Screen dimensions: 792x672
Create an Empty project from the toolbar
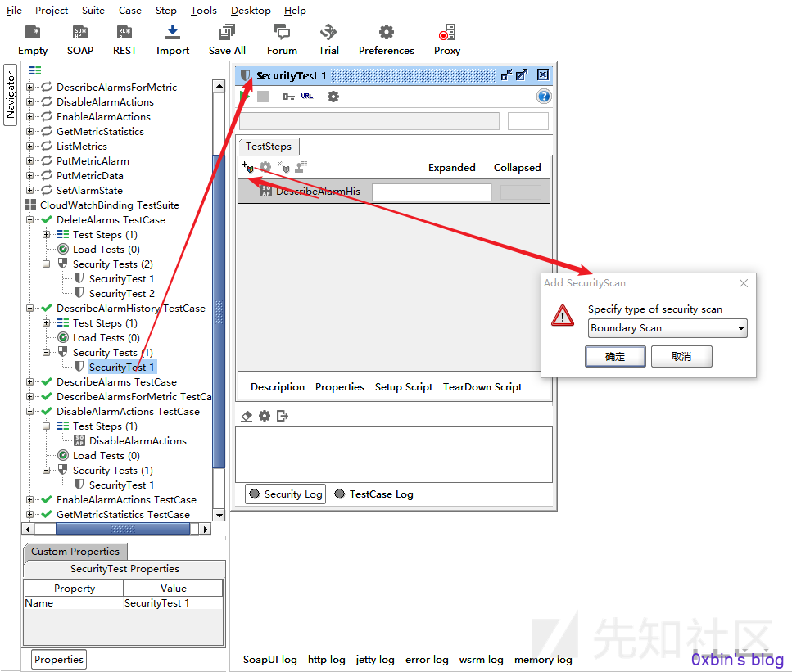(33, 40)
